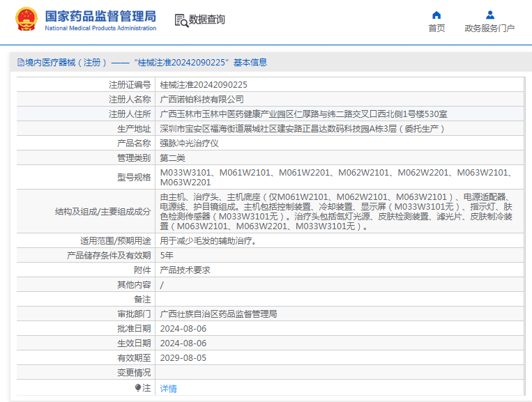Open the 详情 link in the 注 row
This screenshot has width=532, height=402.
(x=168, y=389)
